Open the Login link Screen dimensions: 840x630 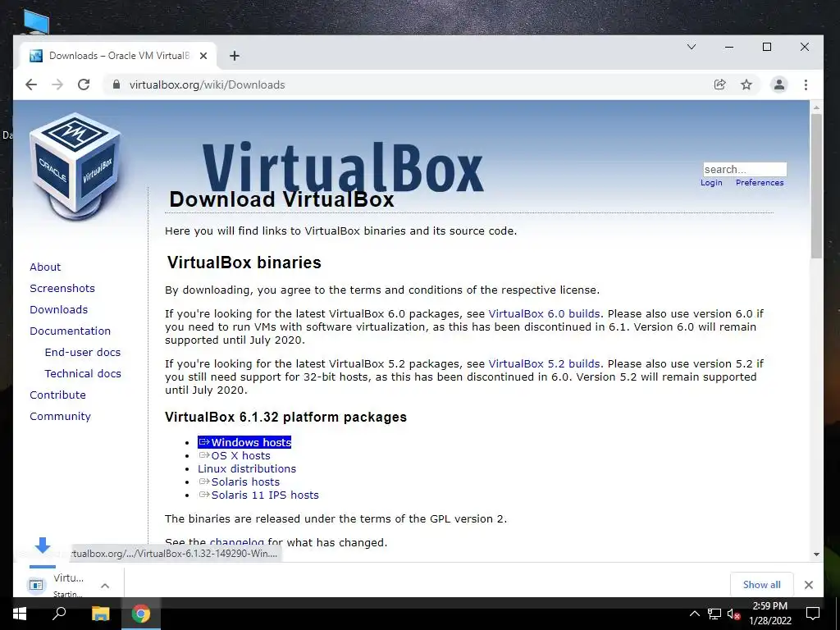(711, 183)
